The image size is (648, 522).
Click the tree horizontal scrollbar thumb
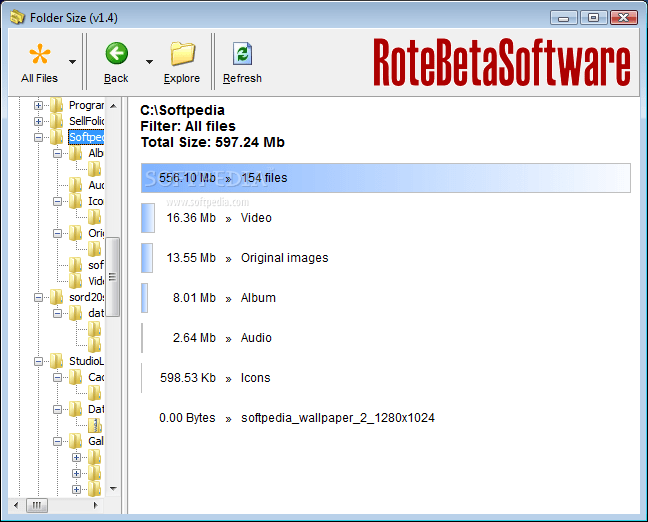pyautogui.click(x=37, y=505)
